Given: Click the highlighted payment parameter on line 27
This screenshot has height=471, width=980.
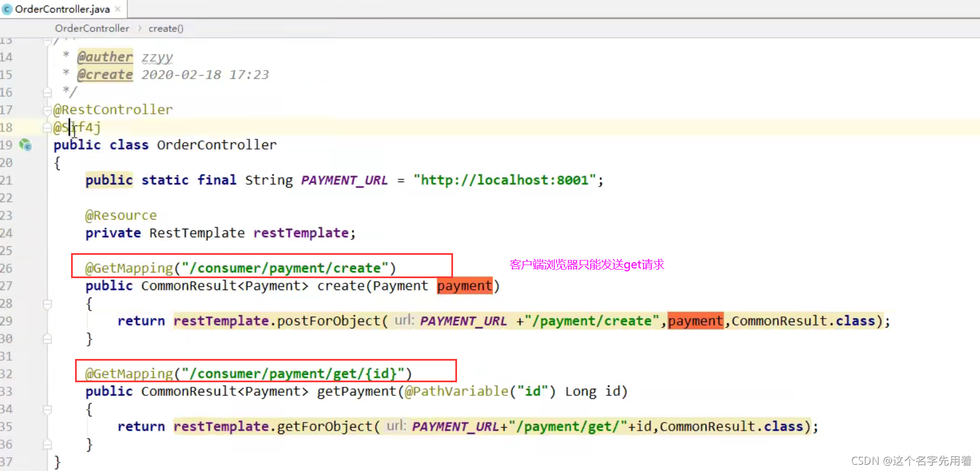Looking at the screenshot, I should point(464,286).
